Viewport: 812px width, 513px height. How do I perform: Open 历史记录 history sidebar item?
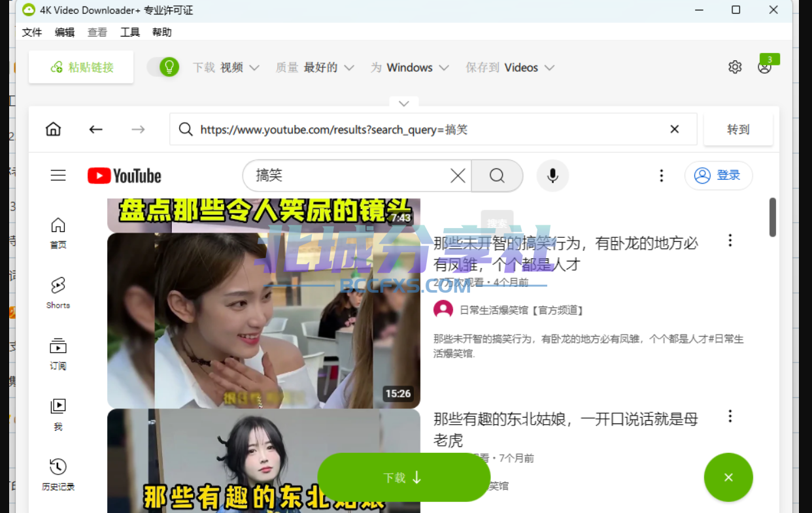point(58,474)
